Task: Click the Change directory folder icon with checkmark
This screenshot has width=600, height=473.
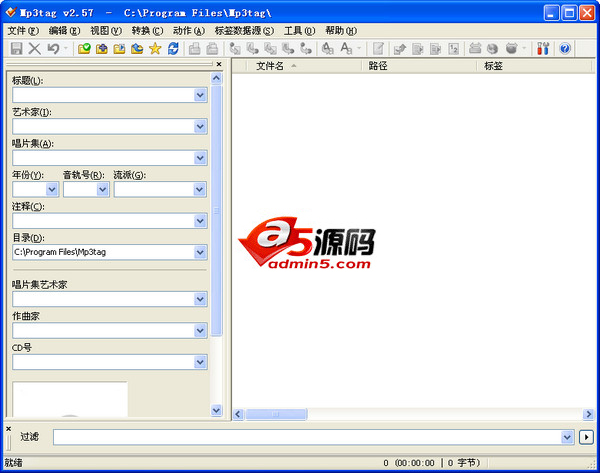Action: (x=84, y=49)
